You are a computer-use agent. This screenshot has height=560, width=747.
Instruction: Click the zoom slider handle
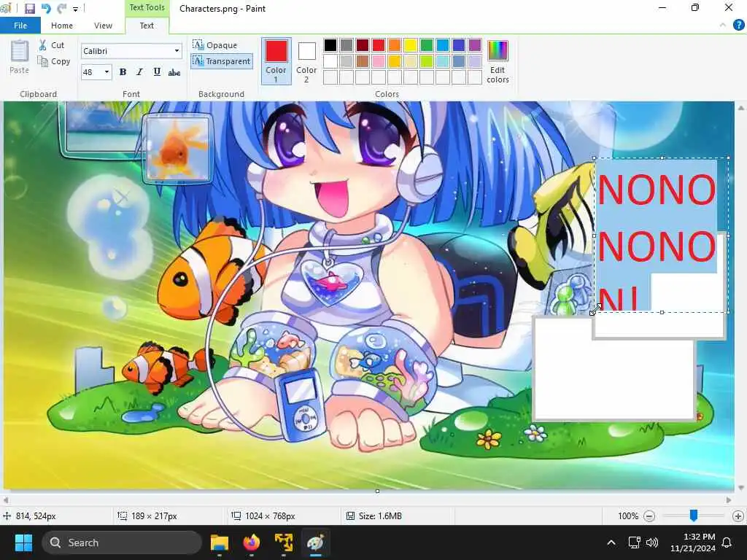(694, 516)
